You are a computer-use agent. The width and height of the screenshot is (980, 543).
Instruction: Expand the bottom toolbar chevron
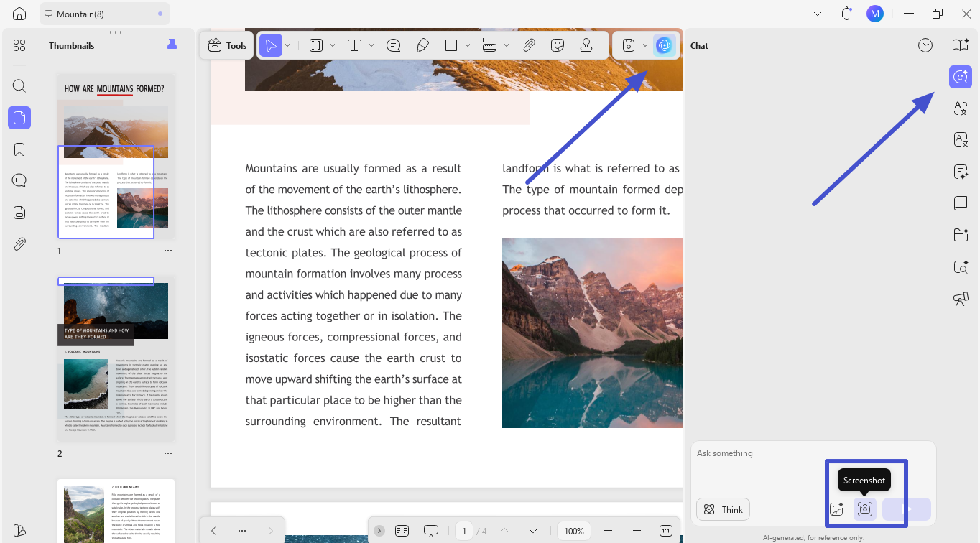pos(379,531)
